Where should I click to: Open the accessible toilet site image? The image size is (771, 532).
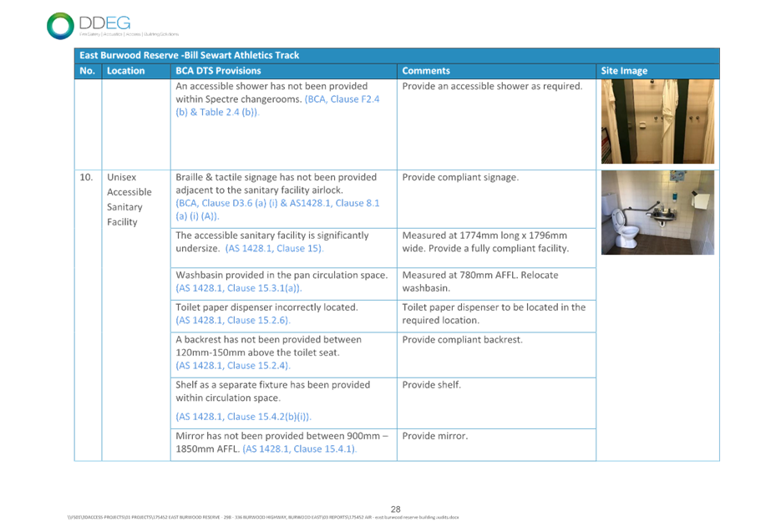coord(657,212)
